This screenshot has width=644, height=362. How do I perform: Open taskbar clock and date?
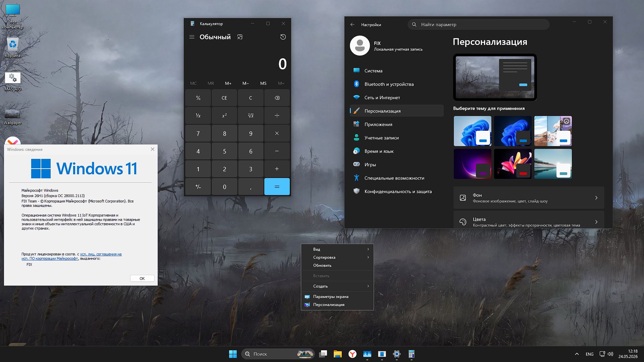[628, 354]
